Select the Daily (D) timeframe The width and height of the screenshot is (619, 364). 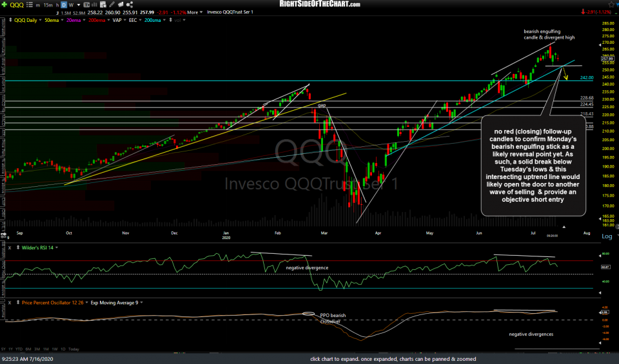(x=64, y=5)
